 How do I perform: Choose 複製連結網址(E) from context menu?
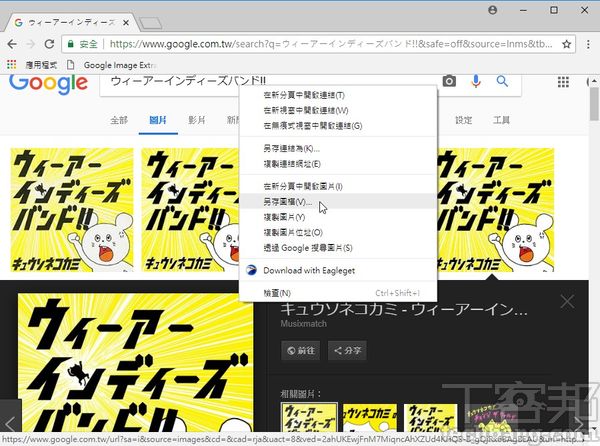(x=338, y=164)
